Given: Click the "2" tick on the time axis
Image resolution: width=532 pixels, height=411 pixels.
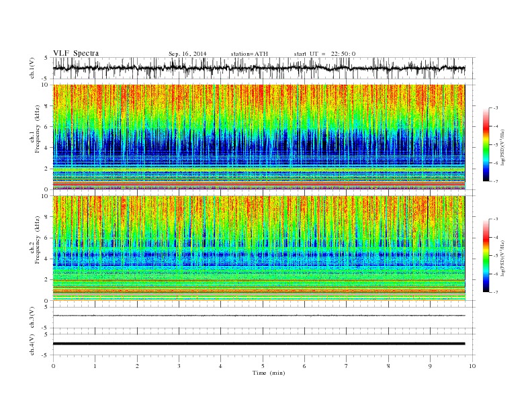Looking at the screenshot, I should tap(137, 366).
